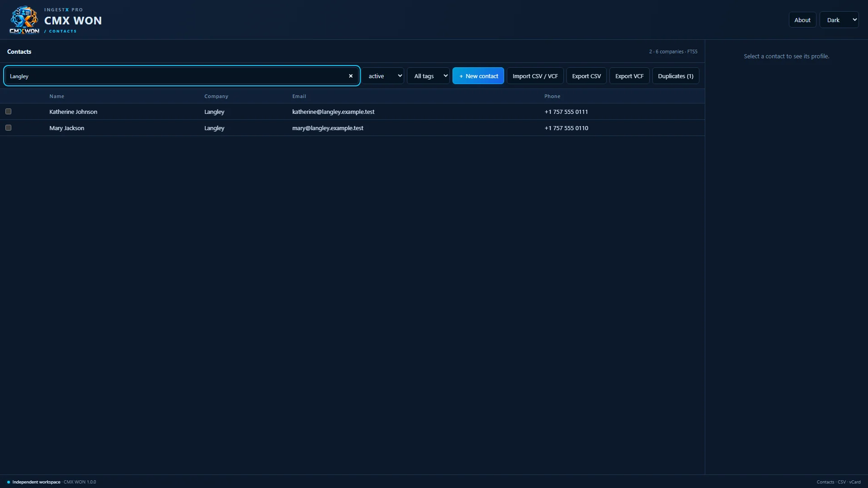Select the Mary Jackson name cell
This screenshot has width=868, height=488.
[67, 128]
